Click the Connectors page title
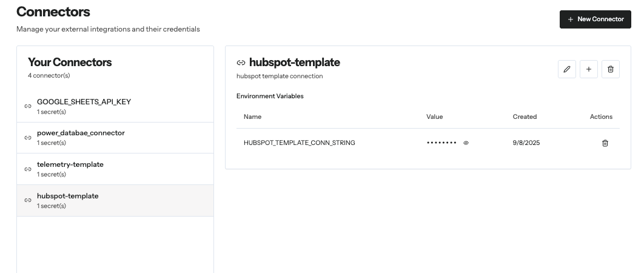This screenshot has width=644, height=273. click(53, 12)
